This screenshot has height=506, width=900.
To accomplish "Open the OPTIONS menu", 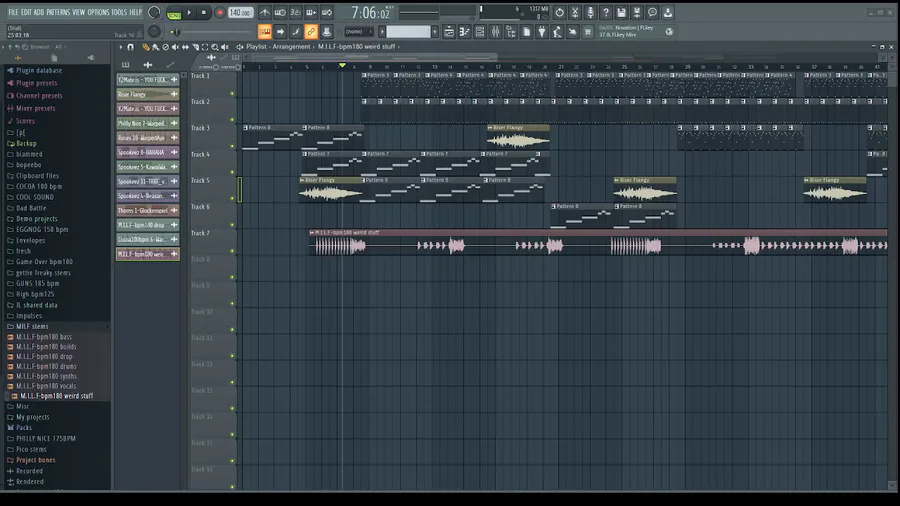I will (x=98, y=12).
